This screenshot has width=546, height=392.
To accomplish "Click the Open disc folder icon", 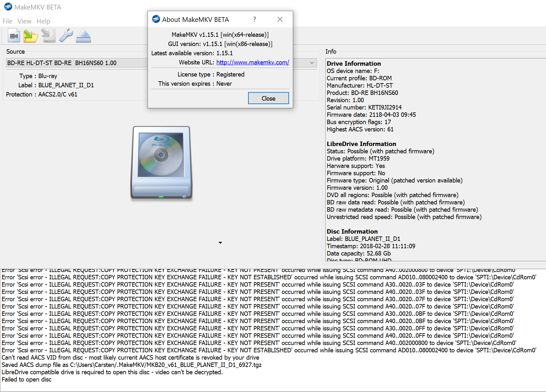I will [x=31, y=36].
